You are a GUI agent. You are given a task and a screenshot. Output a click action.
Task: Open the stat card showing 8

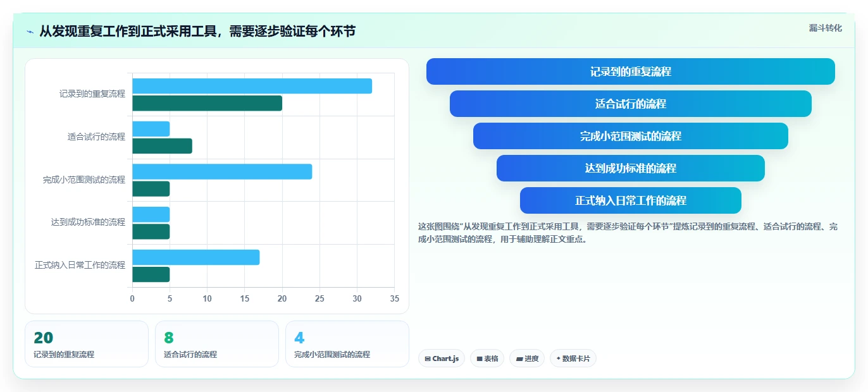point(217,344)
